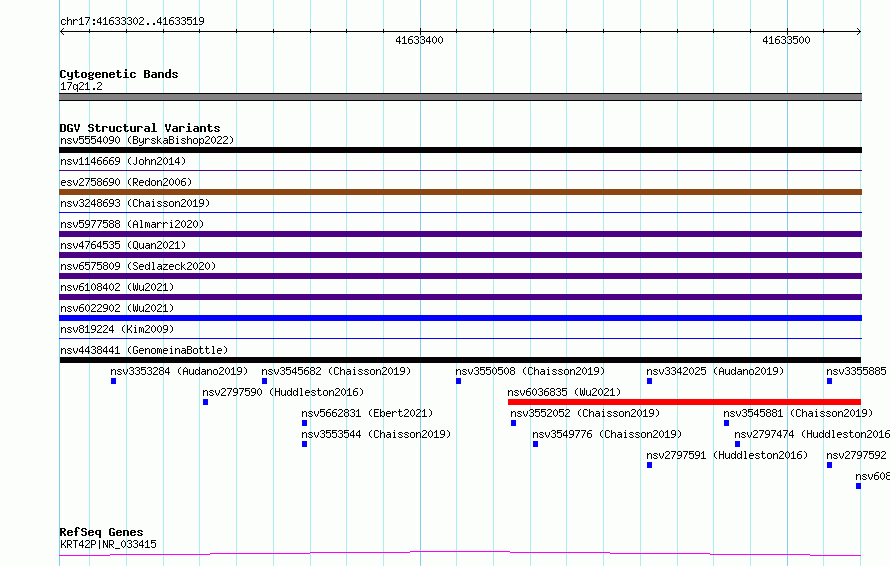Image resolution: width=890 pixels, height=566 pixels.
Task: Open nsv3552052 (Chaisson2019) label
Action: [585, 413]
